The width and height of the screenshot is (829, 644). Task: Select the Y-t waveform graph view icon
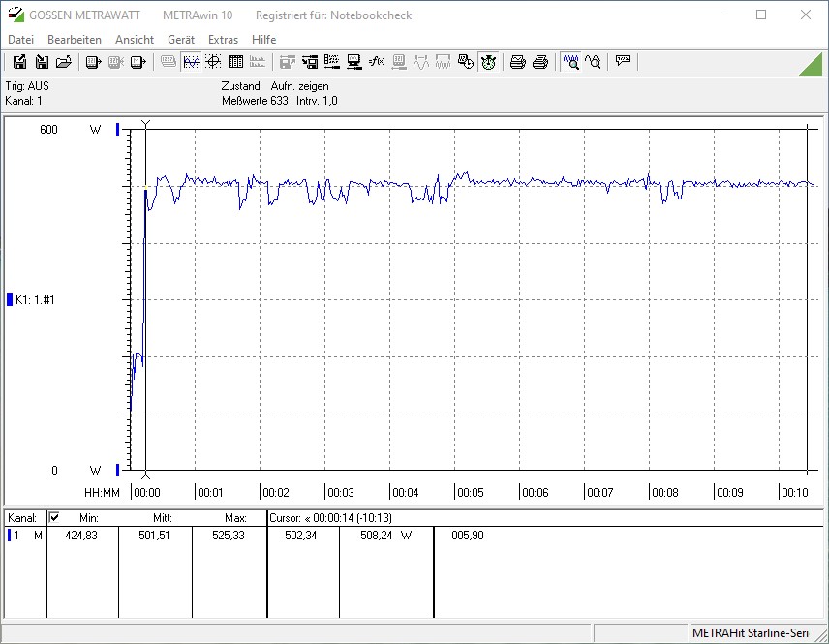[x=191, y=62]
